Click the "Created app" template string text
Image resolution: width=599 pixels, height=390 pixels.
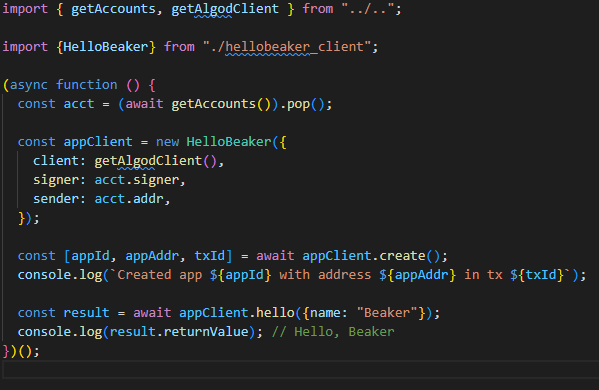coord(159,275)
